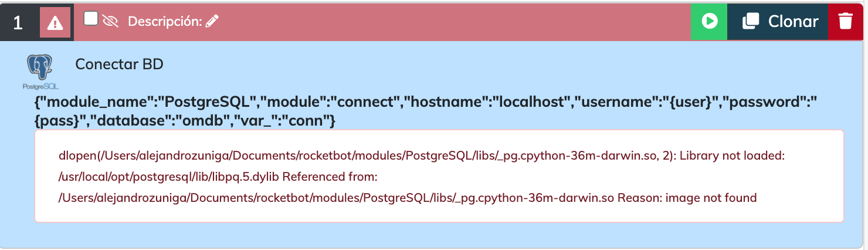
Task: Run the step with green play button
Action: pos(709,22)
